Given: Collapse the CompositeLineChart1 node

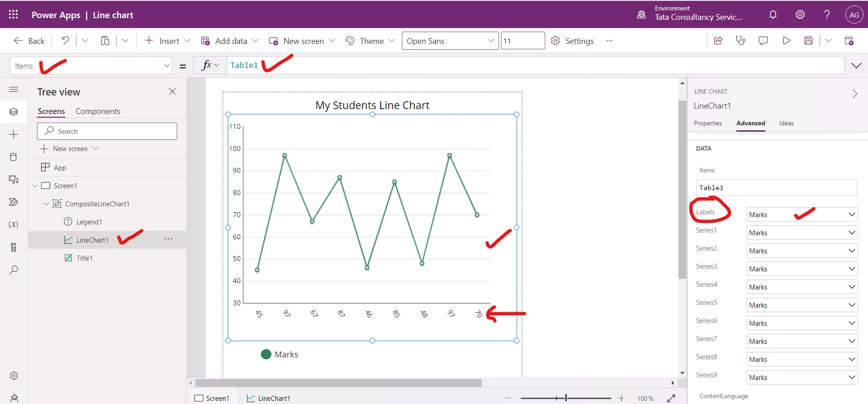Looking at the screenshot, I should pos(46,204).
